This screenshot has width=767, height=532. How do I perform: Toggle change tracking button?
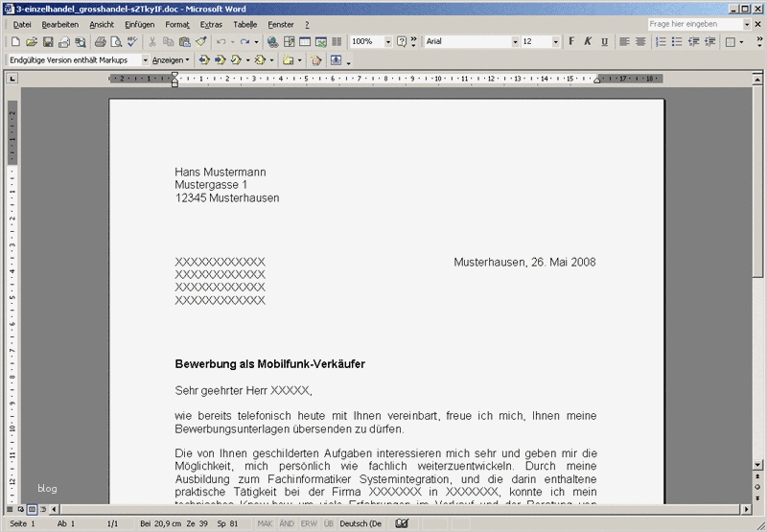(316, 60)
